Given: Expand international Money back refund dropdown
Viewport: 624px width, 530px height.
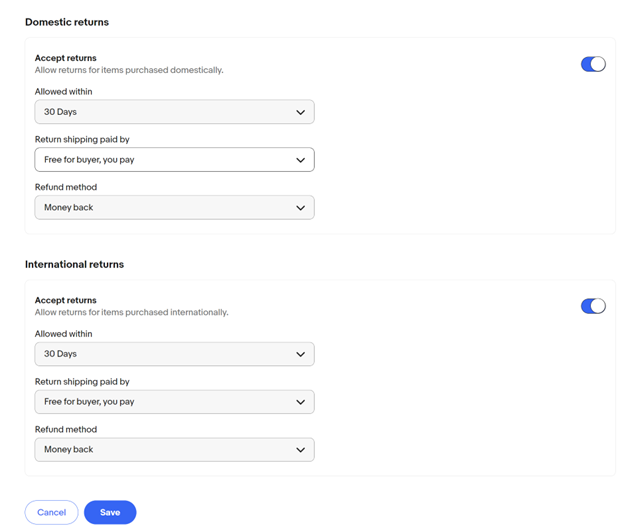Looking at the screenshot, I should [174, 449].
